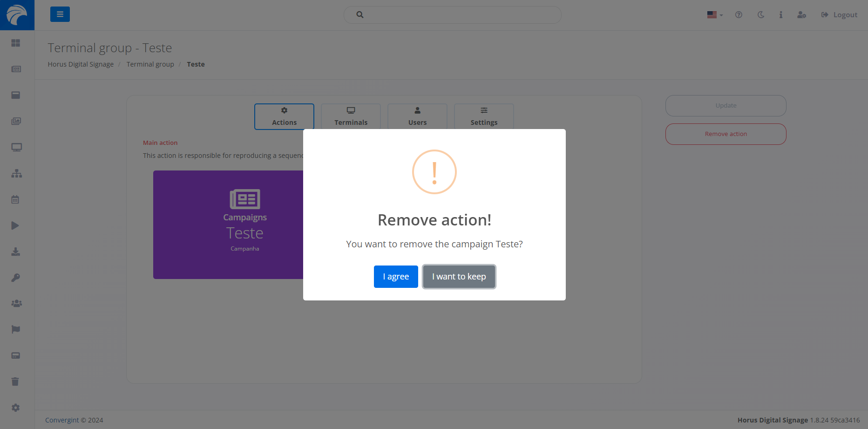Viewport: 868px width, 429px height.
Task: Toggle dark mode moon icon
Action: pos(761,15)
